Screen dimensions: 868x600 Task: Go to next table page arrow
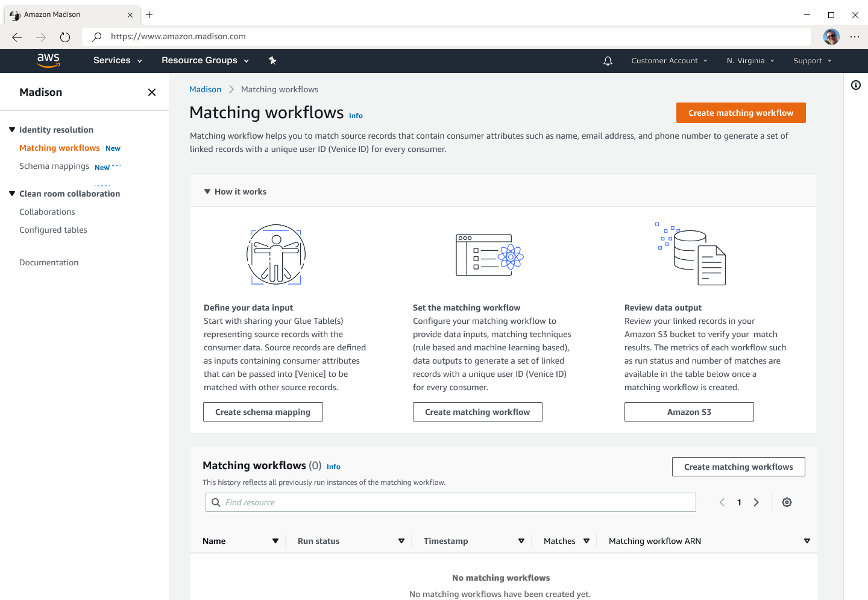tap(756, 502)
